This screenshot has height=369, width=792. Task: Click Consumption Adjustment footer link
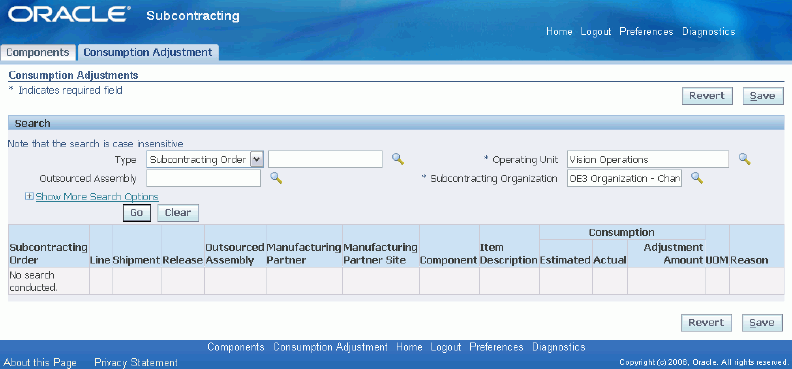tap(330, 347)
